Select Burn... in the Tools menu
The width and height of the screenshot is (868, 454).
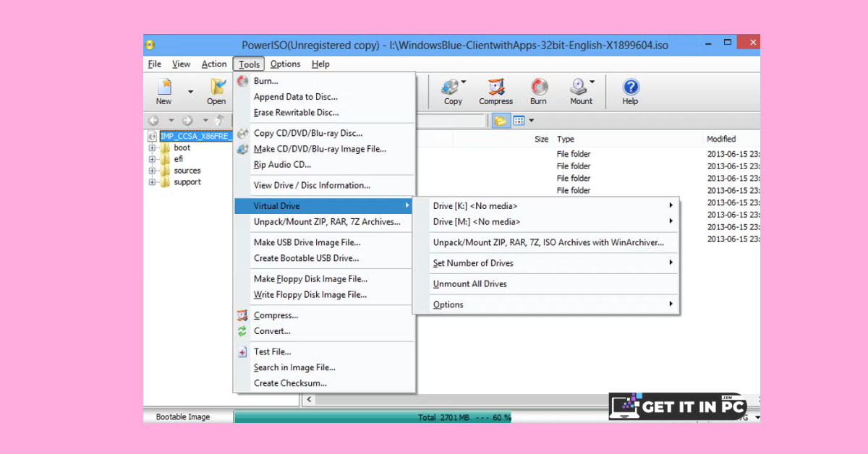point(324,81)
